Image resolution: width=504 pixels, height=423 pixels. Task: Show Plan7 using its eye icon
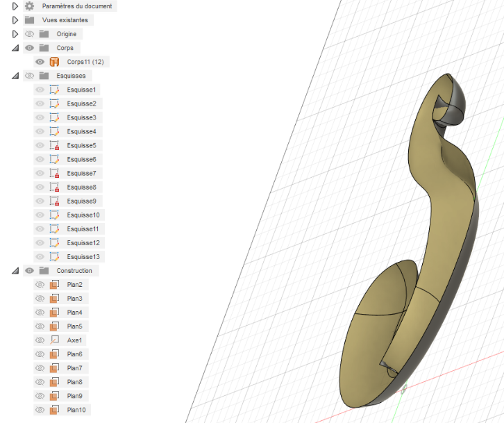coord(40,368)
